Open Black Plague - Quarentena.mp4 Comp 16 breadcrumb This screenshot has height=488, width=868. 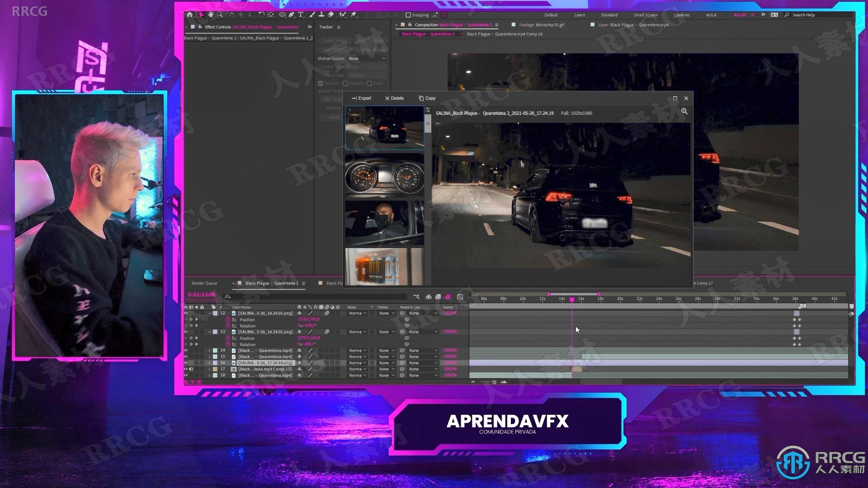pos(505,34)
